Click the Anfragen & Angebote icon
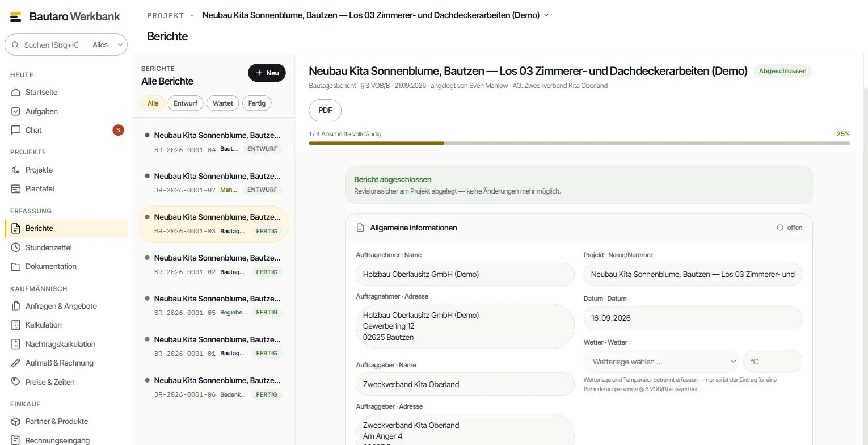 coord(16,306)
